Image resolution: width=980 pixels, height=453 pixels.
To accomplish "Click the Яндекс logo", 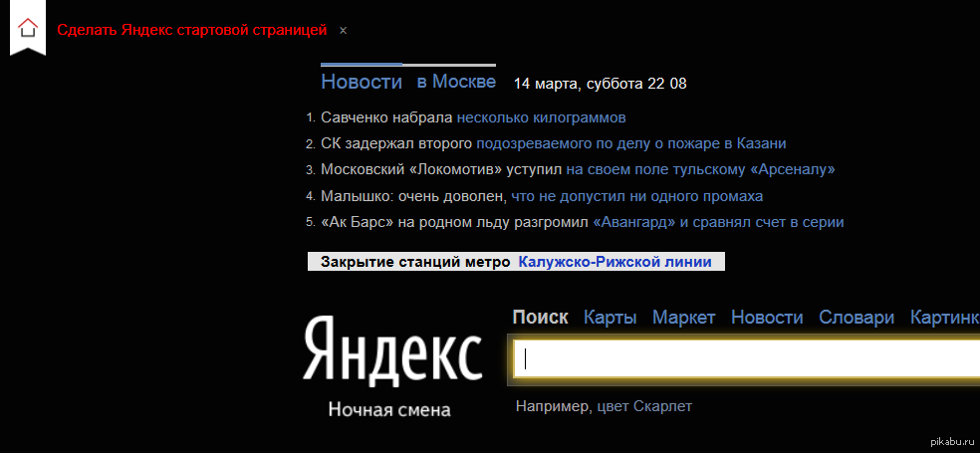I will (x=393, y=349).
